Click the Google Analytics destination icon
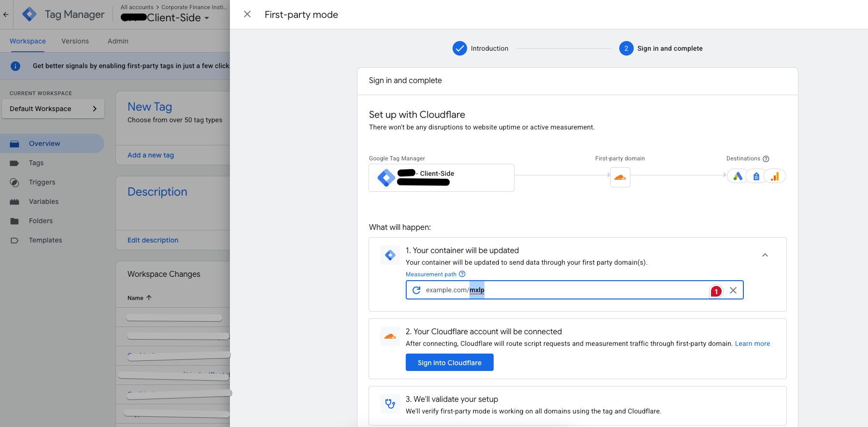Viewport: 868px width, 427px height. 775,176
